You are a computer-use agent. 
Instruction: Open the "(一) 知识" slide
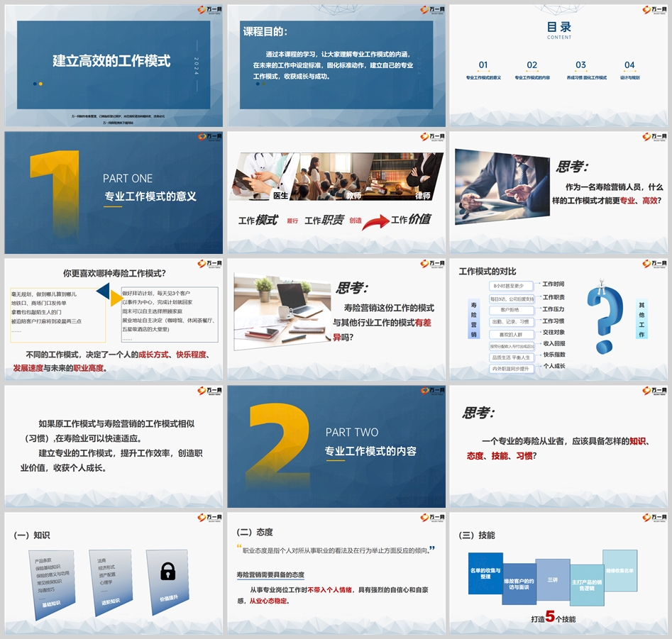coord(114,573)
